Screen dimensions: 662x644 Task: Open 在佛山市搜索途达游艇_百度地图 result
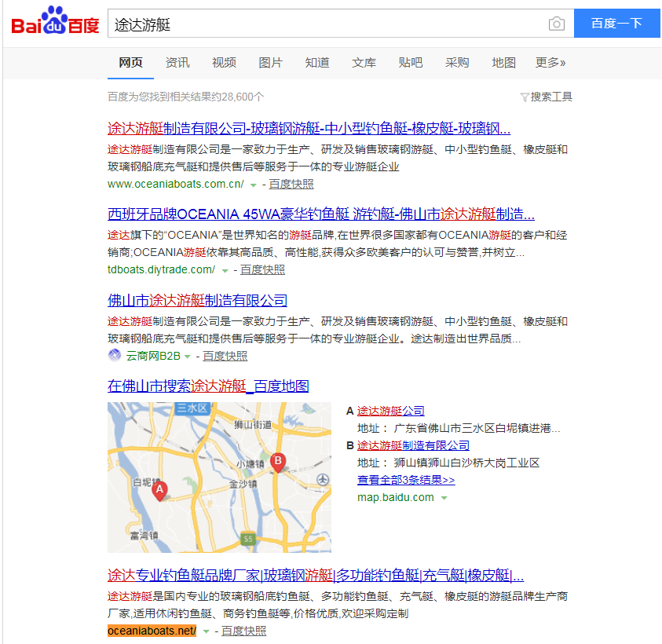tap(208, 386)
